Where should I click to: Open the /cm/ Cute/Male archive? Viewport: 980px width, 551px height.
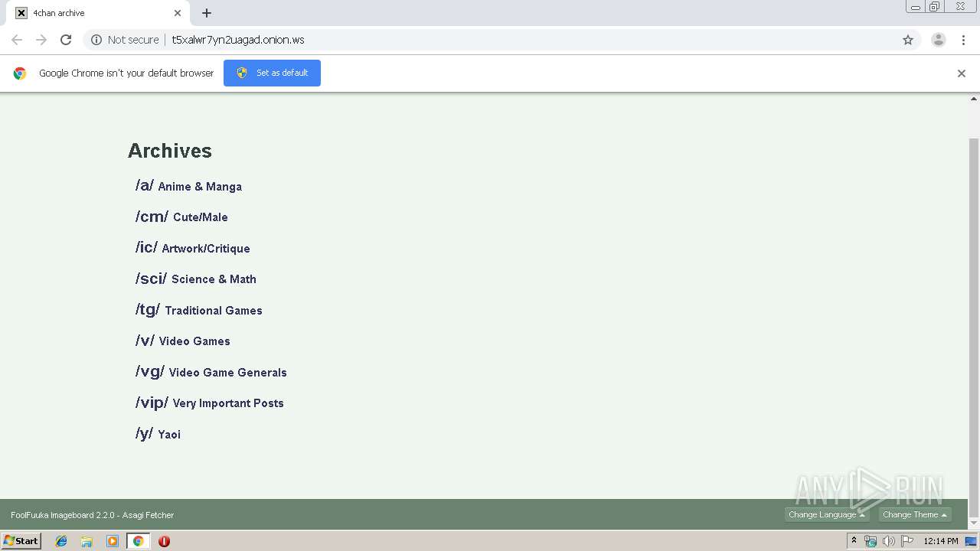181,217
